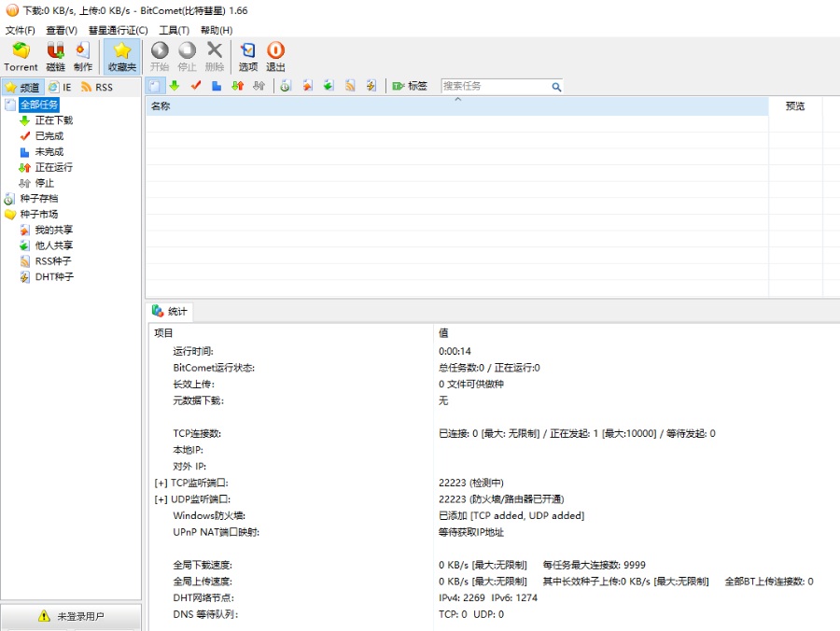Select 他人共享 tree item
Screen dimensions: 840x631
coord(53,245)
